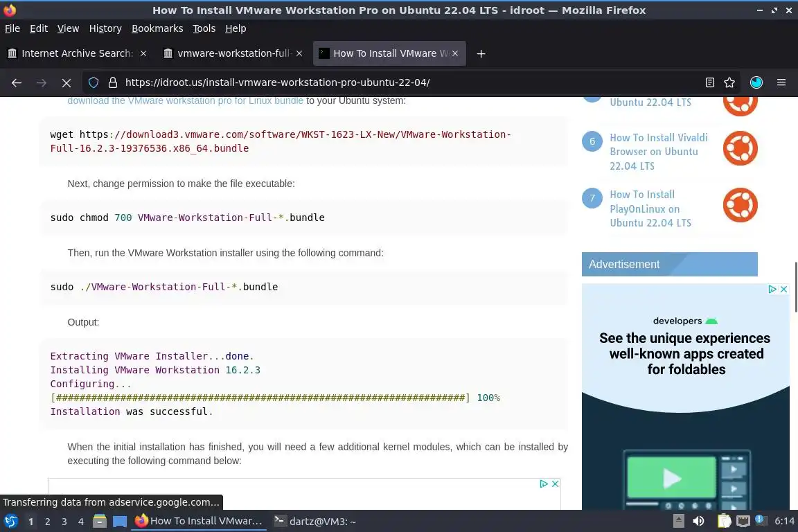Toggle reader view icon
This screenshot has height=532, width=798.
709,82
